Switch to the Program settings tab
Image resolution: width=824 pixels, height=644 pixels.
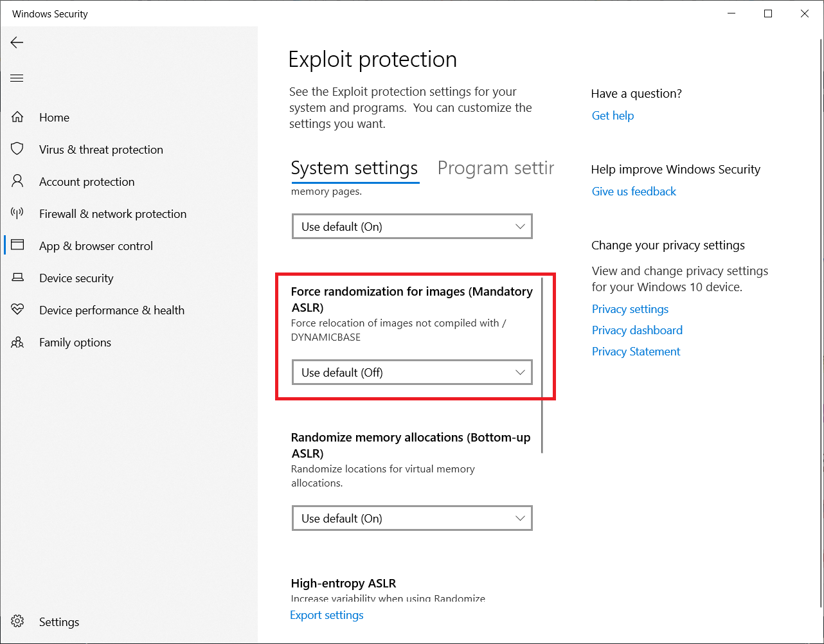coord(495,168)
